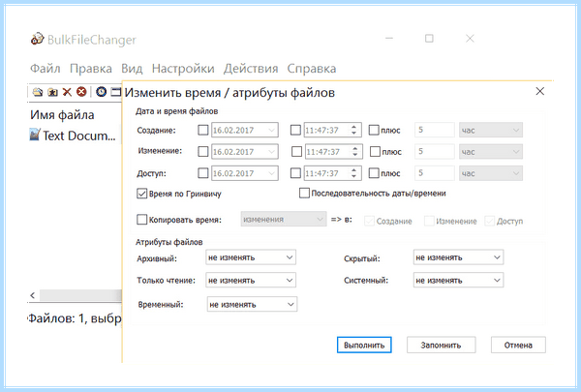Click the Изменение time spinner arrows
Viewport: 581px width, 392px height.
tap(355, 152)
